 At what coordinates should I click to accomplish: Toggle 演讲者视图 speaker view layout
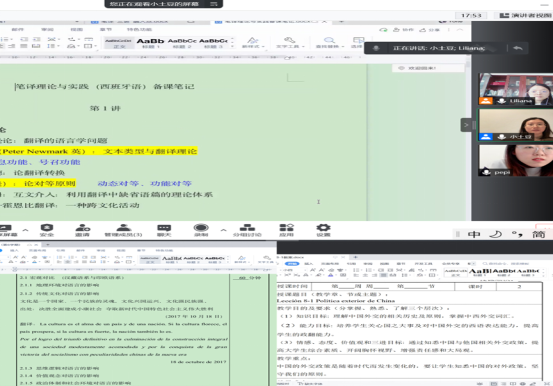525,15
